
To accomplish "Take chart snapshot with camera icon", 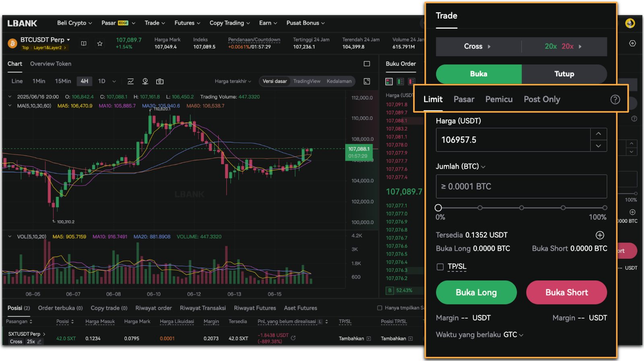I will tap(160, 81).
